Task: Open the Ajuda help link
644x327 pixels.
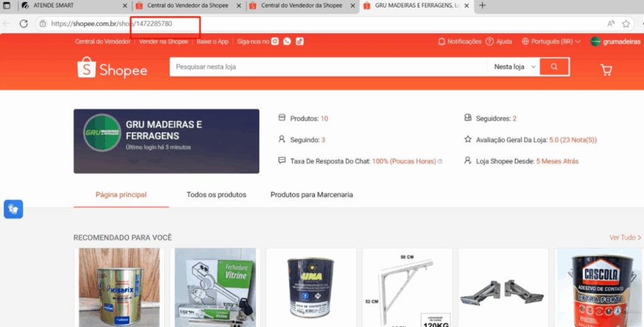Action: [x=499, y=42]
